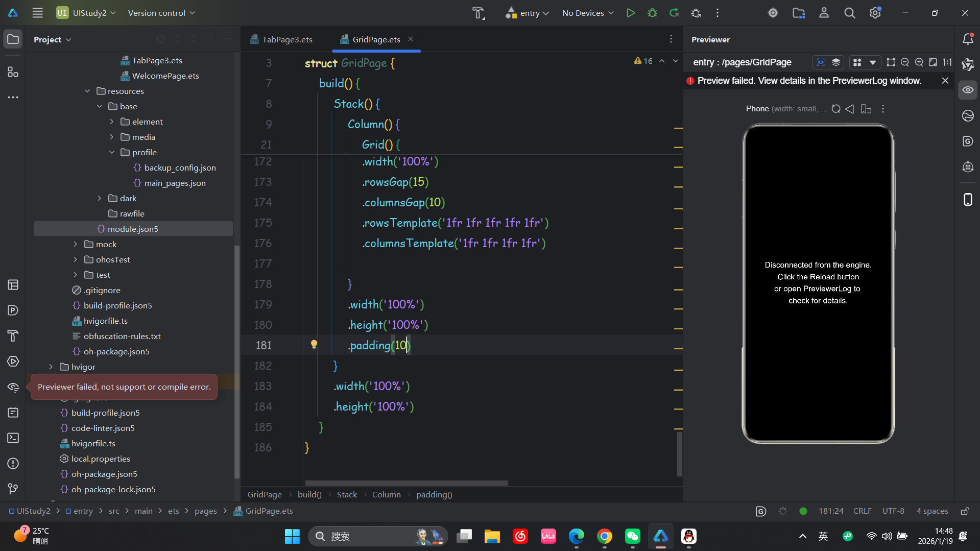Toggle the file read-only lock icon

click(x=965, y=511)
